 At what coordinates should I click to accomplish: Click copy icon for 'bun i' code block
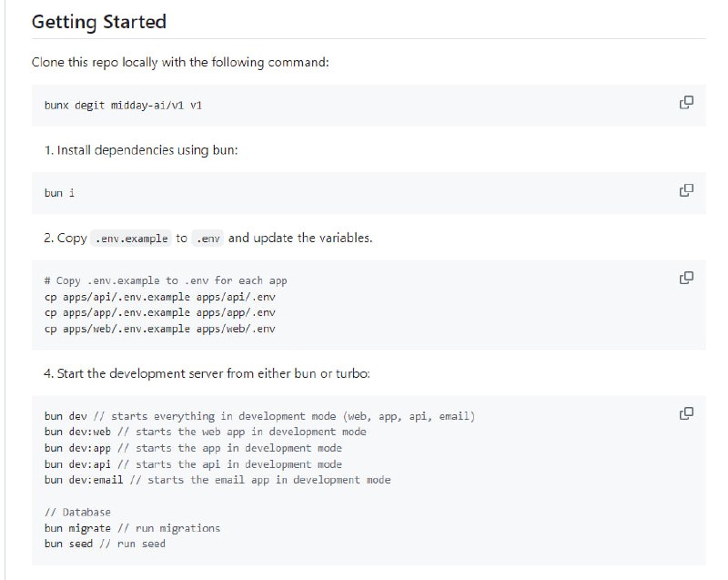686,190
